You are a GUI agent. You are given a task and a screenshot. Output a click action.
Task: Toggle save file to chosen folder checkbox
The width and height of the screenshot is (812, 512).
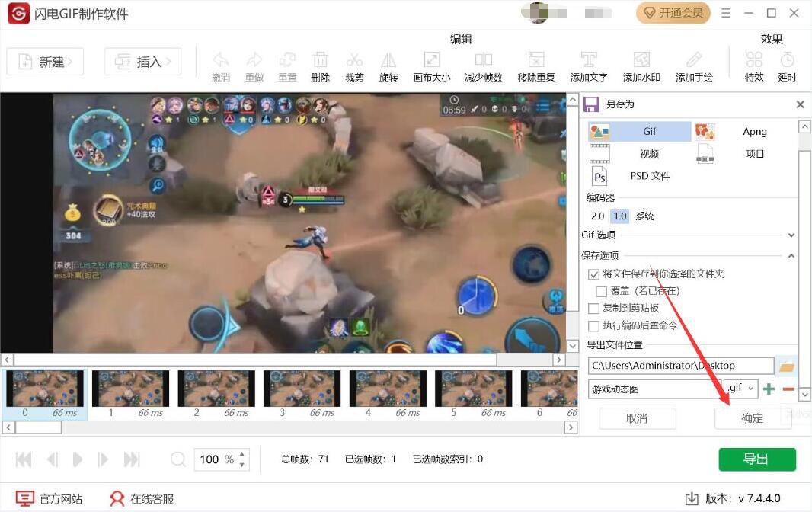(593, 274)
